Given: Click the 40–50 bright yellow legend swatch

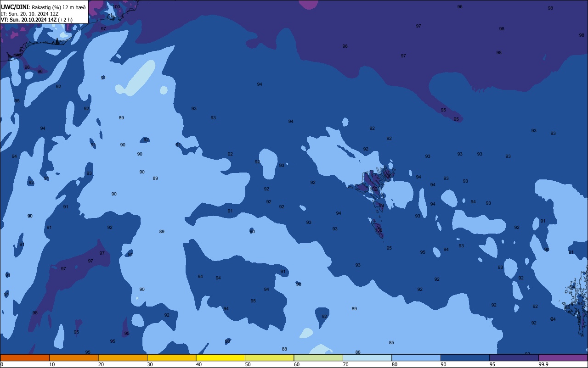Looking at the screenshot, I should pyautogui.click(x=220, y=357).
